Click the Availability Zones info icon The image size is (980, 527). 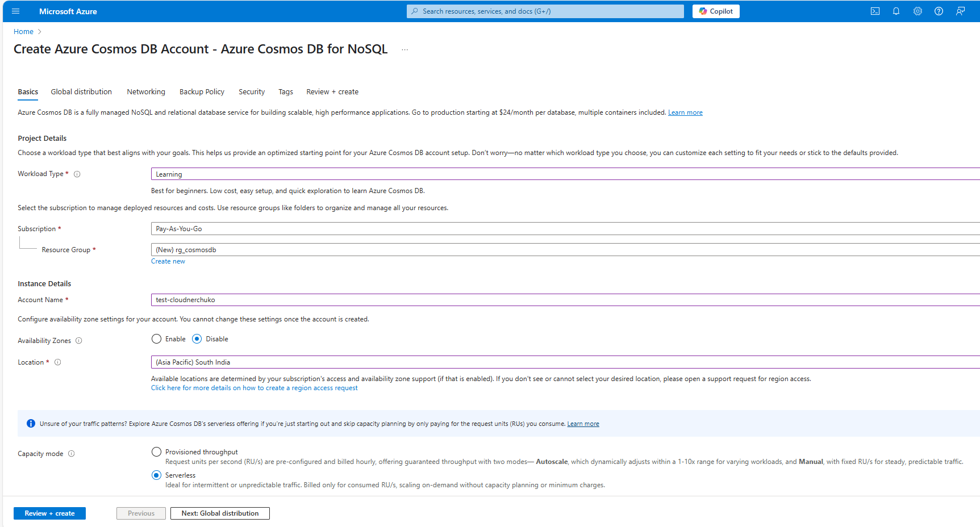[79, 341]
